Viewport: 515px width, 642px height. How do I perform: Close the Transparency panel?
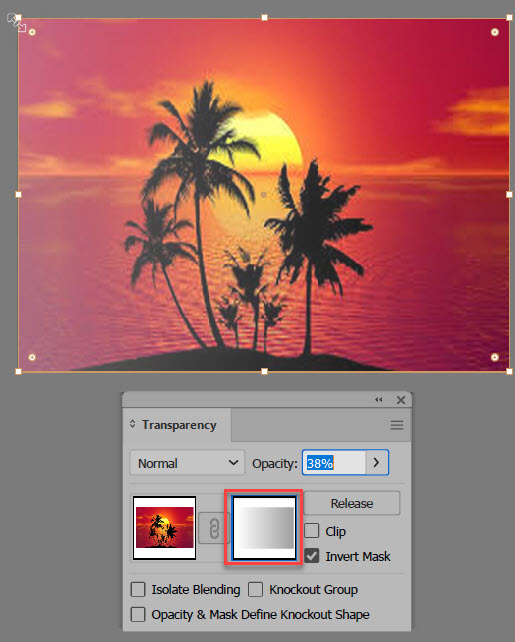coord(401,400)
